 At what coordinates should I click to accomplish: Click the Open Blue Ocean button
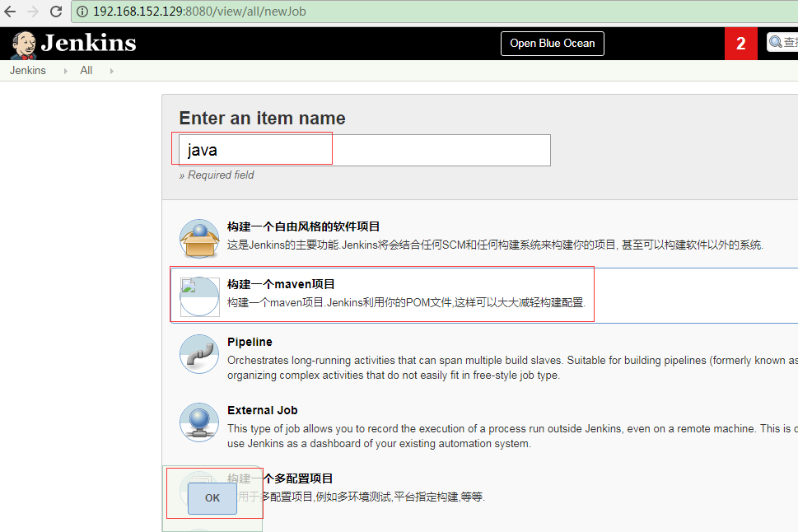pos(553,44)
